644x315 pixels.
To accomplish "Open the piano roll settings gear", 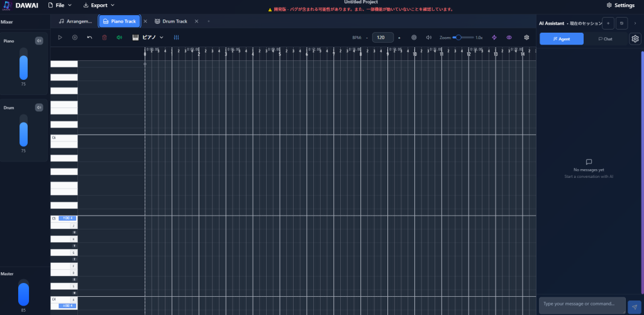I will (527, 38).
